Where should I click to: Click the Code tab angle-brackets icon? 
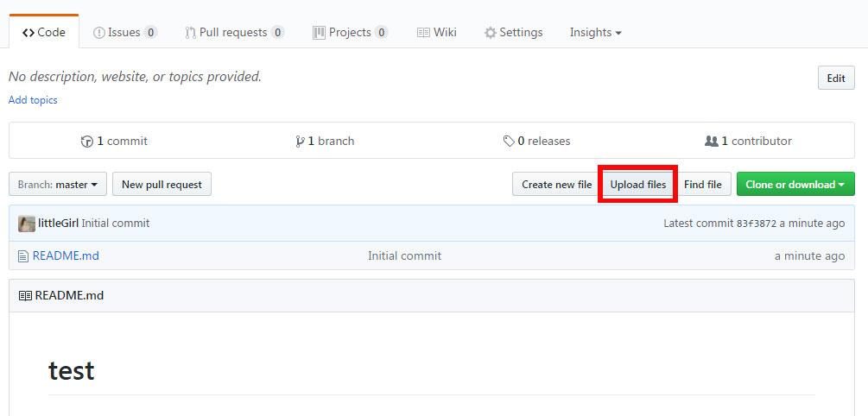pos(29,33)
